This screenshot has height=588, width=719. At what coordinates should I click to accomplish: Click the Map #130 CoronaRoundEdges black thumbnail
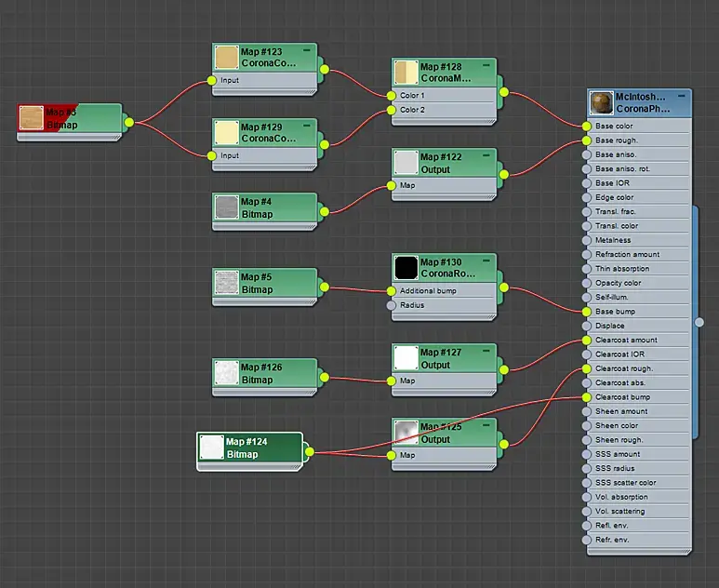point(406,268)
